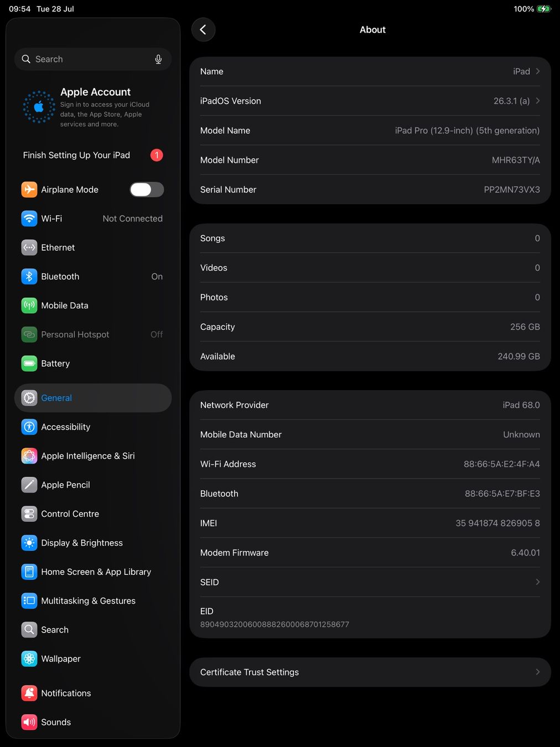Expand the Name row chevron
The image size is (560, 747).
pyautogui.click(x=537, y=71)
